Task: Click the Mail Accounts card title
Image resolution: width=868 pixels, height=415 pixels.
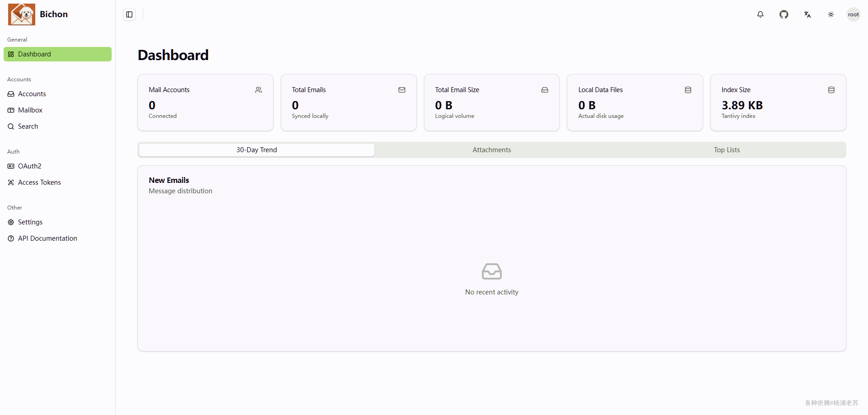Action: coord(169,90)
